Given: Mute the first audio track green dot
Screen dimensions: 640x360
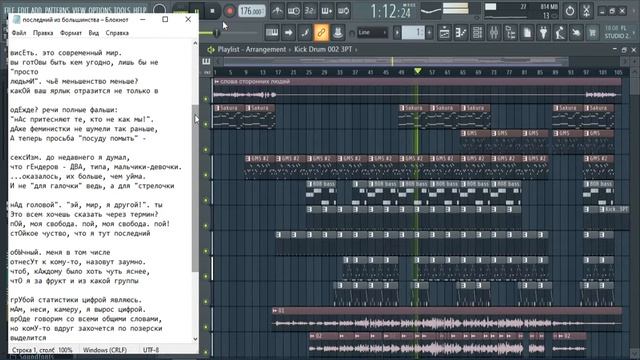Looking at the screenshot, I should 206,99.
